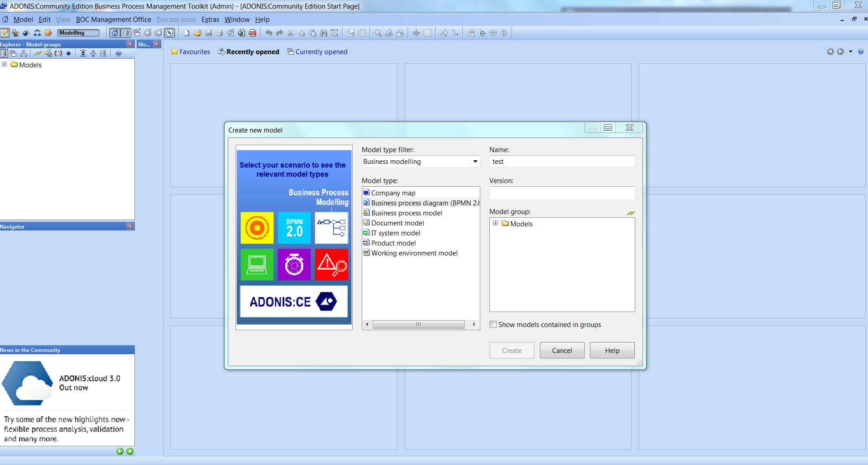
Task: Click the Find binoculars icon
Action: pyautogui.click(x=324, y=33)
